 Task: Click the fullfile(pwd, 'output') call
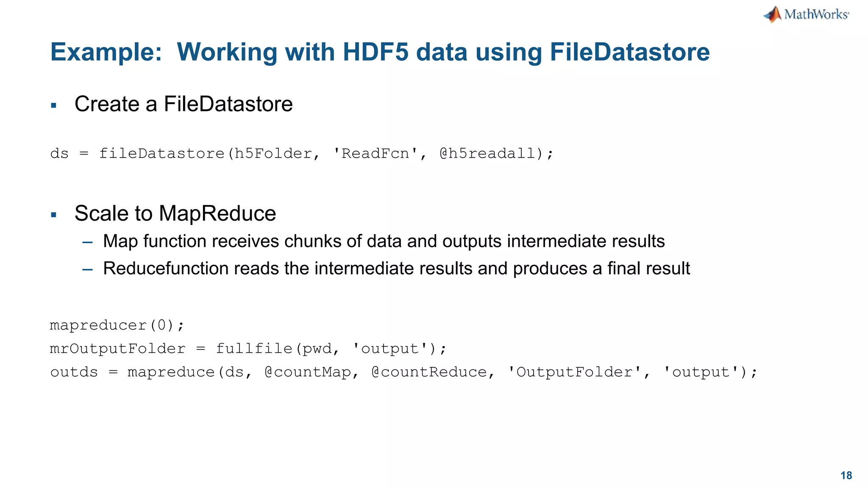click(326, 349)
